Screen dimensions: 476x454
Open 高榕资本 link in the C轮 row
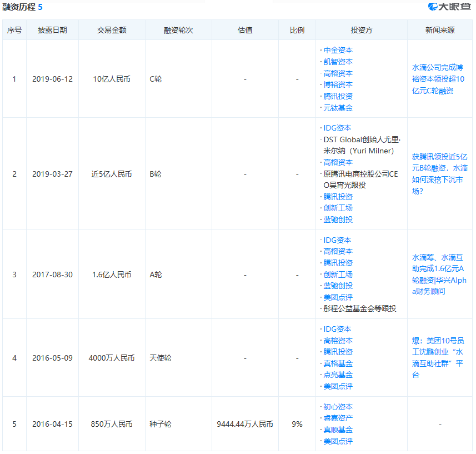[338, 73]
